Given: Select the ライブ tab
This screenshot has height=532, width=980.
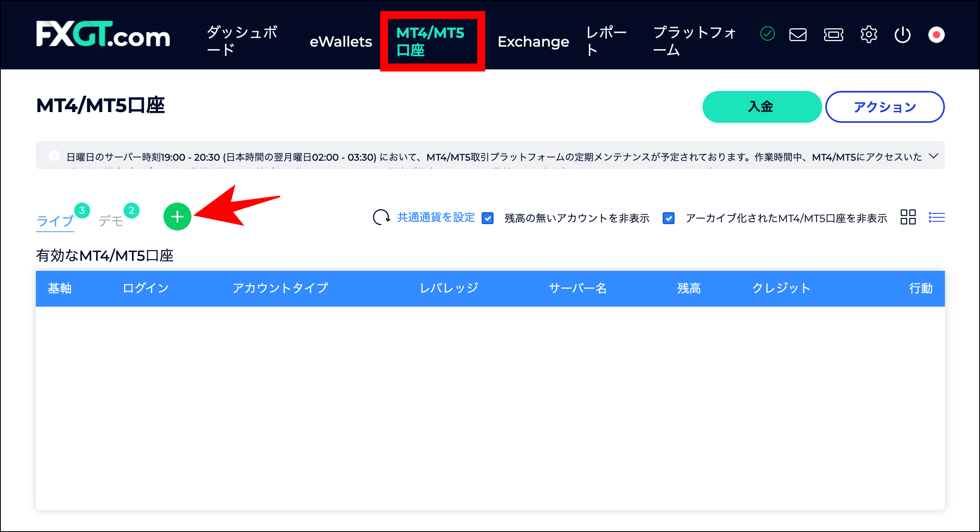Looking at the screenshot, I should point(55,220).
